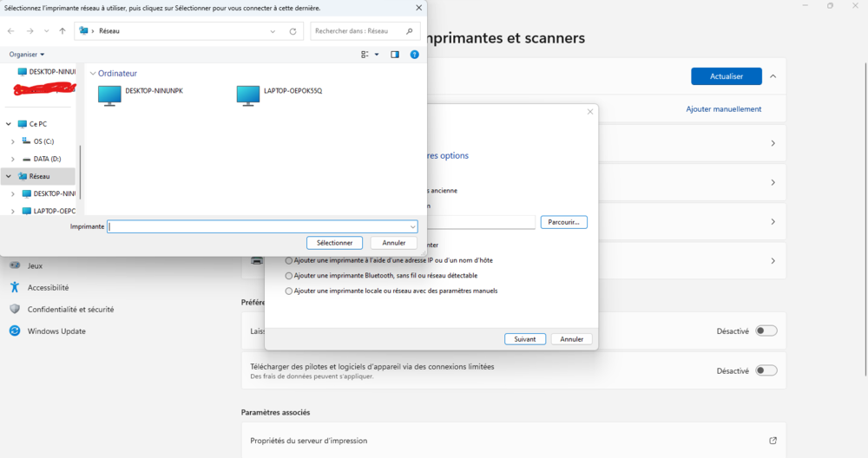The width and height of the screenshot is (868, 458).
Task: Go up one folder level
Action: tap(62, 30)
